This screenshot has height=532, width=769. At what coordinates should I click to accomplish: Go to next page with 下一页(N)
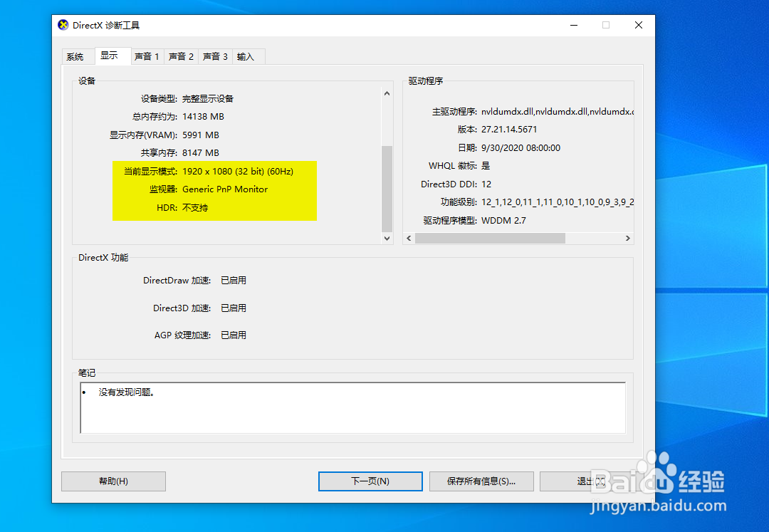click(370, 481)
